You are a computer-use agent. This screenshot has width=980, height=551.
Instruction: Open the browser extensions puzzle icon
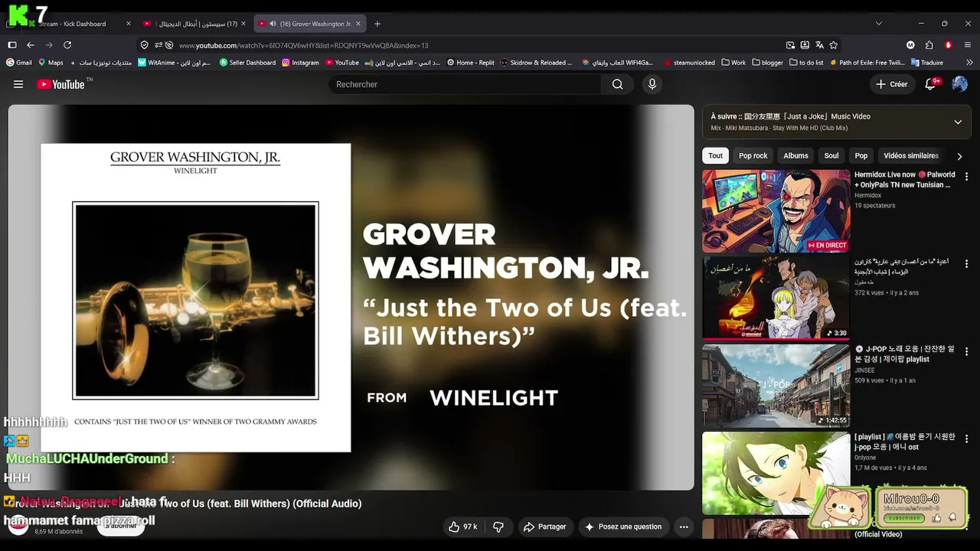929,45
